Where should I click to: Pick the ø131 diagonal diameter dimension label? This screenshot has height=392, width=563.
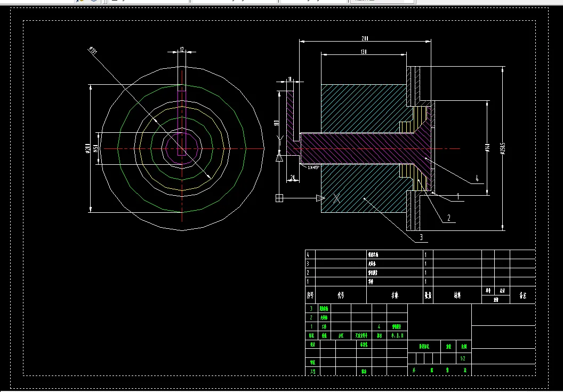tap(93, 50)
